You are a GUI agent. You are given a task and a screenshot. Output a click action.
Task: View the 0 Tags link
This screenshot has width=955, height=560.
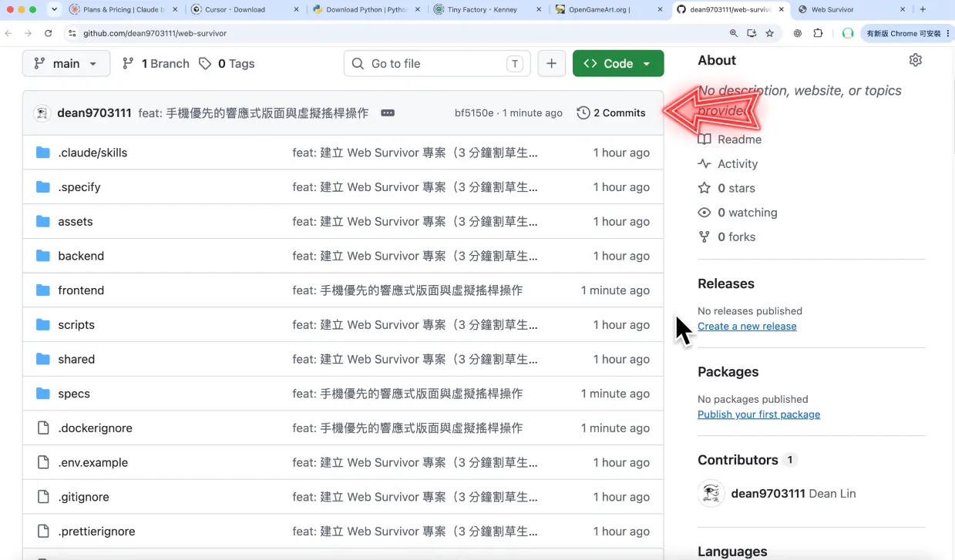(227, 64)
